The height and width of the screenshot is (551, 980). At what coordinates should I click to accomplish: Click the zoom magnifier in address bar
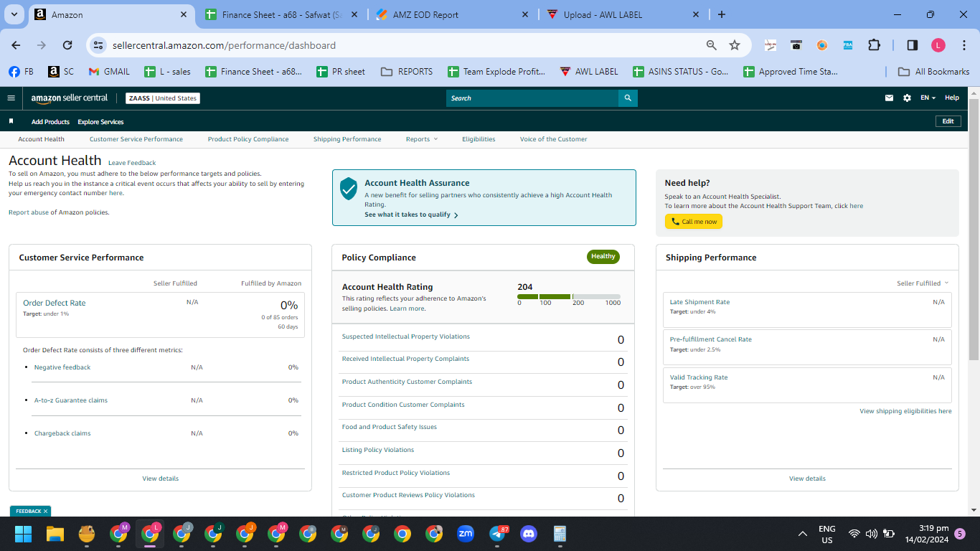pyautogui.click(x=712, y=45)
